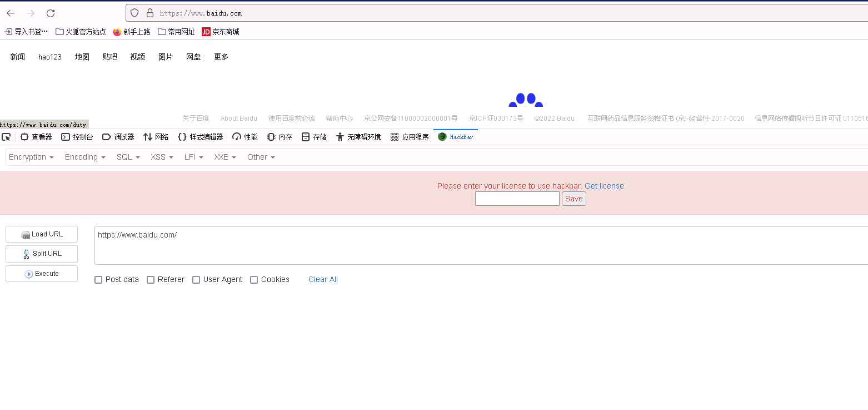The image size is (868, 410).
Task: Open the 新手上路 Firefox bookmark
Action: [x=132, y=32]
